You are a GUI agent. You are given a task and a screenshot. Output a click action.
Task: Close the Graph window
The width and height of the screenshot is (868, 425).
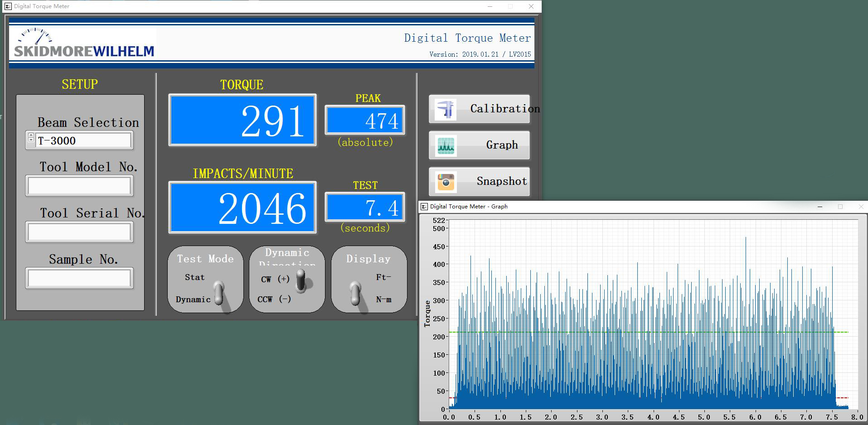point(861,207)
